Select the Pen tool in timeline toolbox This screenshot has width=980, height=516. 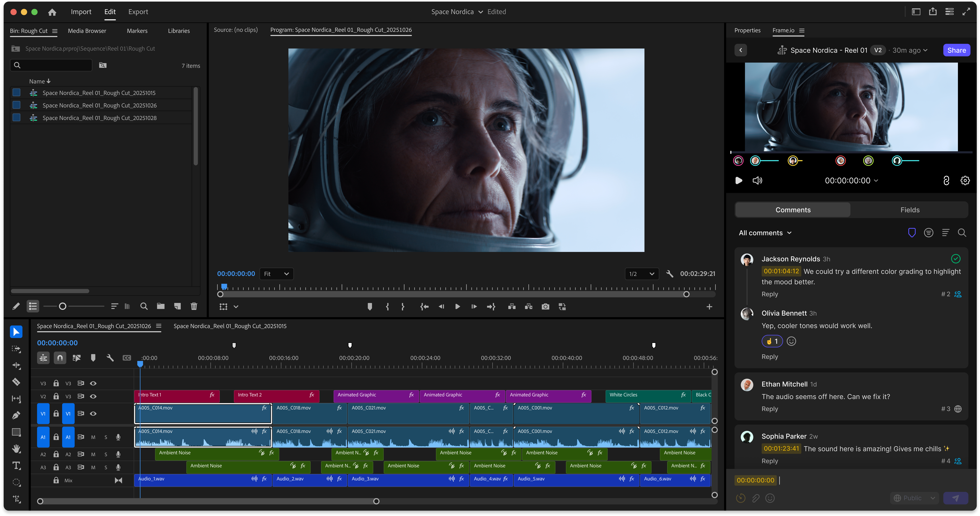click(x=16, y=415)
